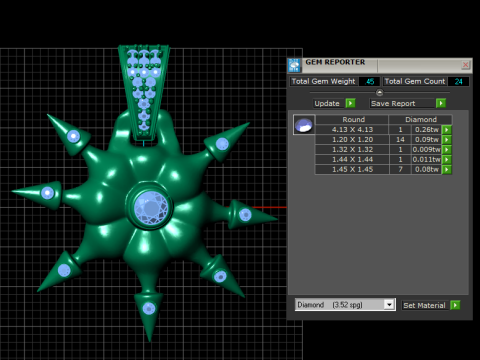Click the green arrow beside Set Material
This screenshot has width=480, height=360.
coord(455,305)
